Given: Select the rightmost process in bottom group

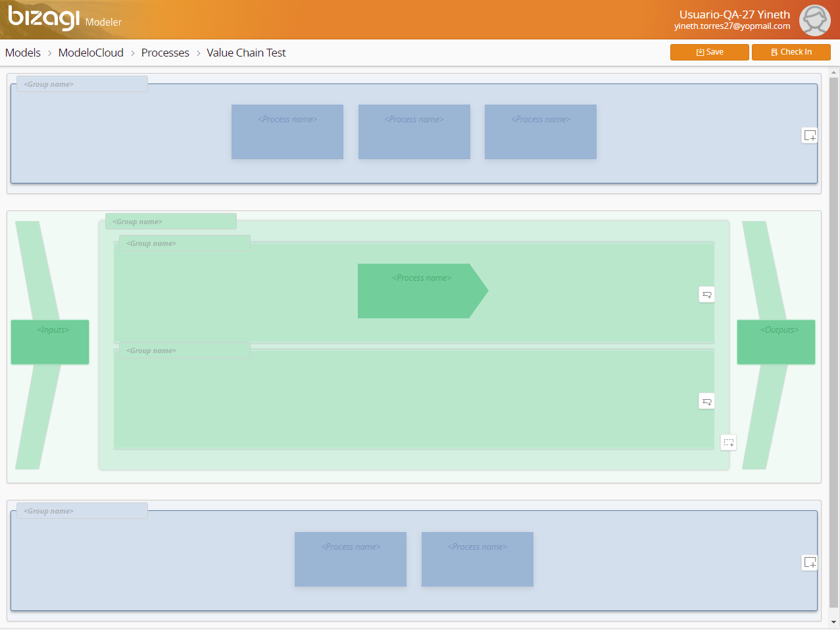Looking at the screenshot, I should coord(477,559).
